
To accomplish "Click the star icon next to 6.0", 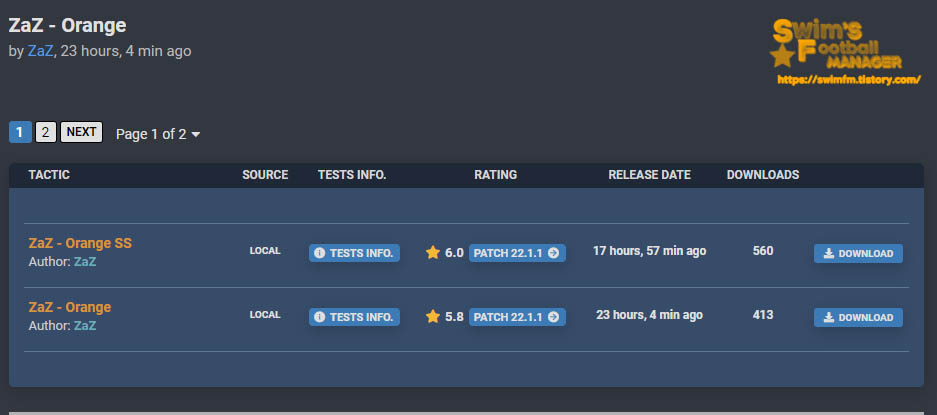I will [433, 253].
